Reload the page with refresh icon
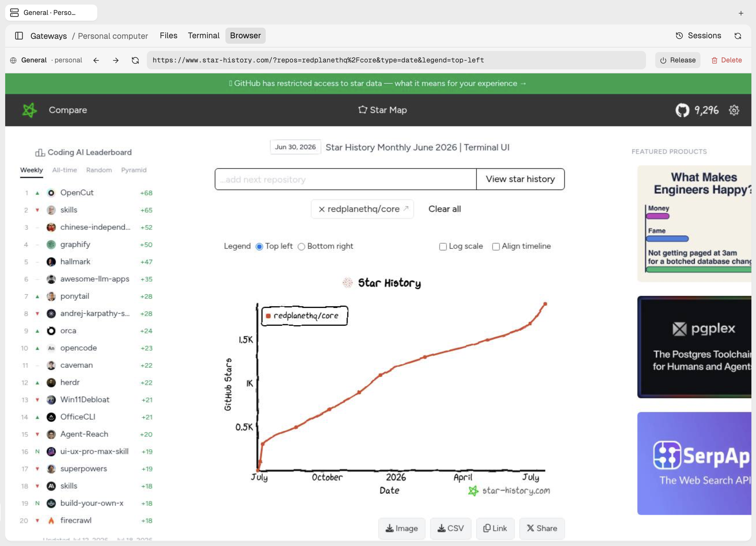This screenshot has width=756, height=546. 135,60
